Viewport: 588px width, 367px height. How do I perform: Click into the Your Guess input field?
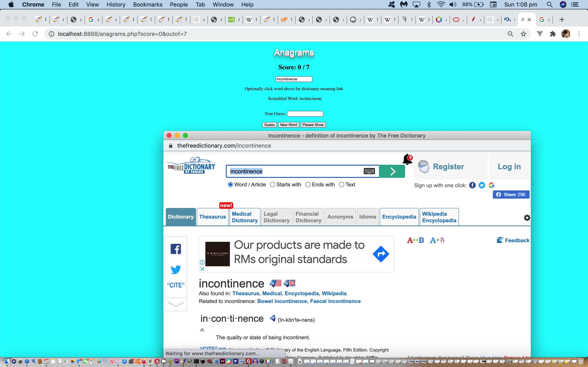pyautogui.click(x=305, y=114)
